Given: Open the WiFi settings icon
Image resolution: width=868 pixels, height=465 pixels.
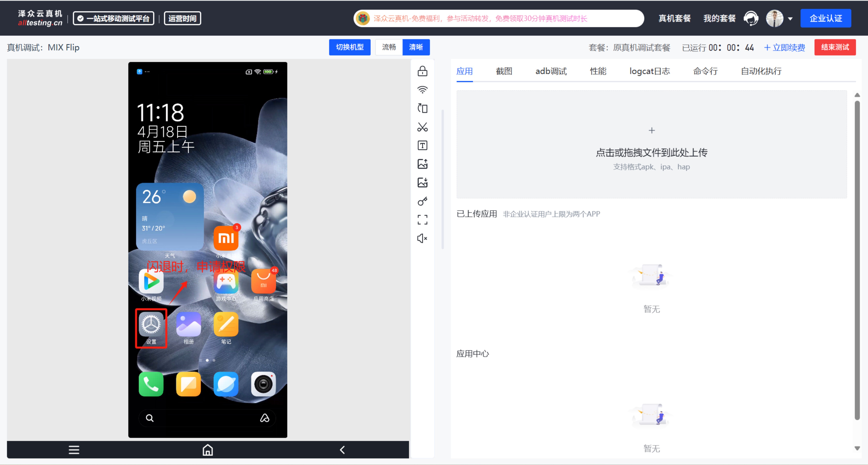Looking at the screenshot, I should coord(422,90).
